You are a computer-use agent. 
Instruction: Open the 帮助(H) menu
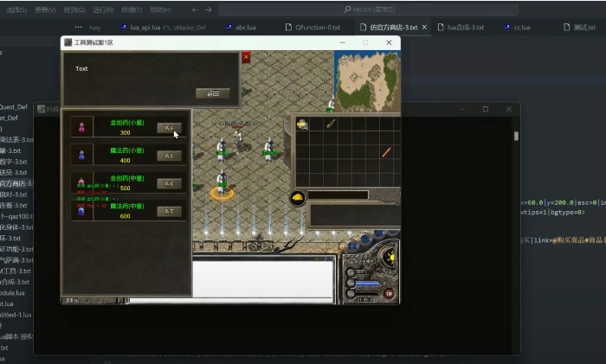tap(160, 10)
